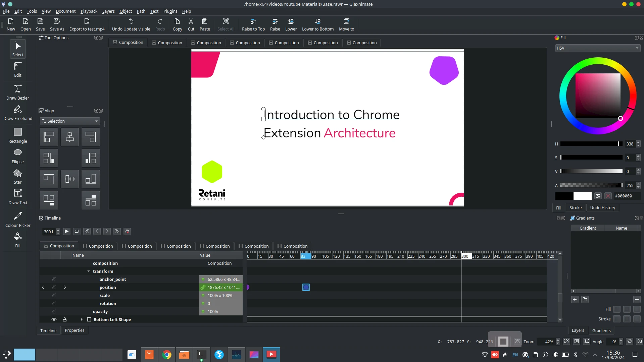The width and height of the screenshot is (644, 362).
Task: Open the Selection dropdown in the Align panel
Action: pyautogui.click(x=69, y=121)
